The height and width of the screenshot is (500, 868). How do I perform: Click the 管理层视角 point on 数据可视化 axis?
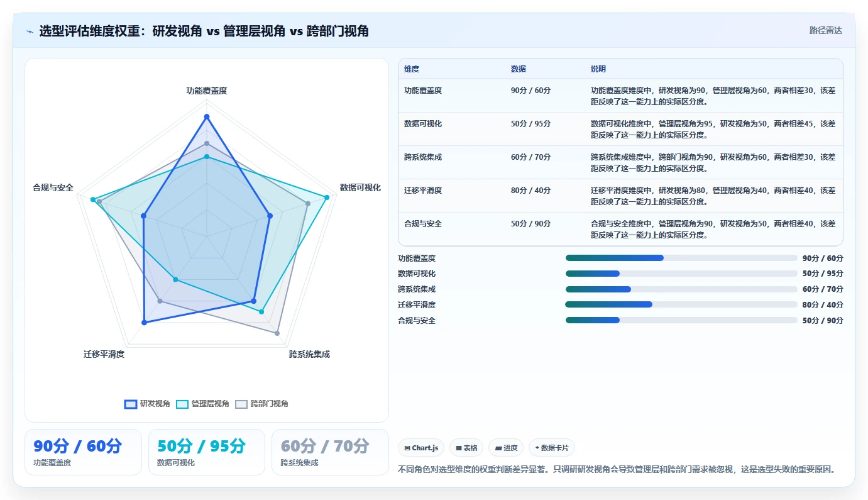[327, 197]
